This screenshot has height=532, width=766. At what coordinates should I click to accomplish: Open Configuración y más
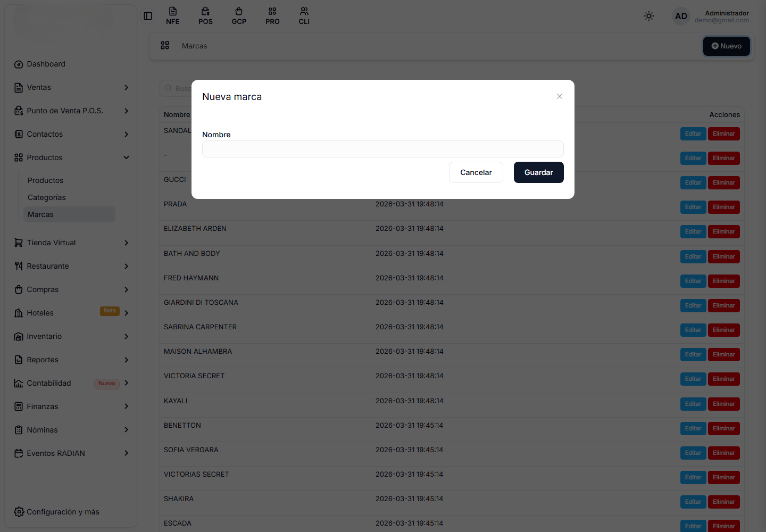[63, 512]
